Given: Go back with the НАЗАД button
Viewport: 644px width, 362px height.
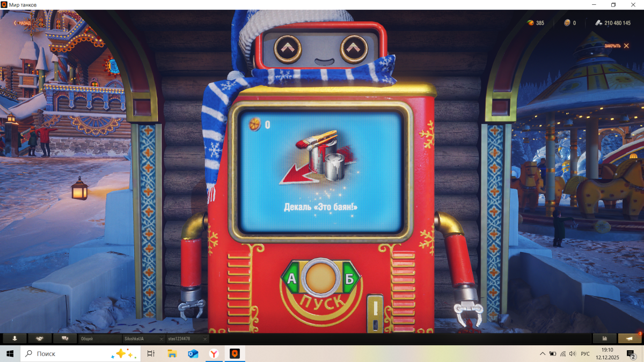Looking at the screenshot, I should pyautogui.click(x=22, y=23).
